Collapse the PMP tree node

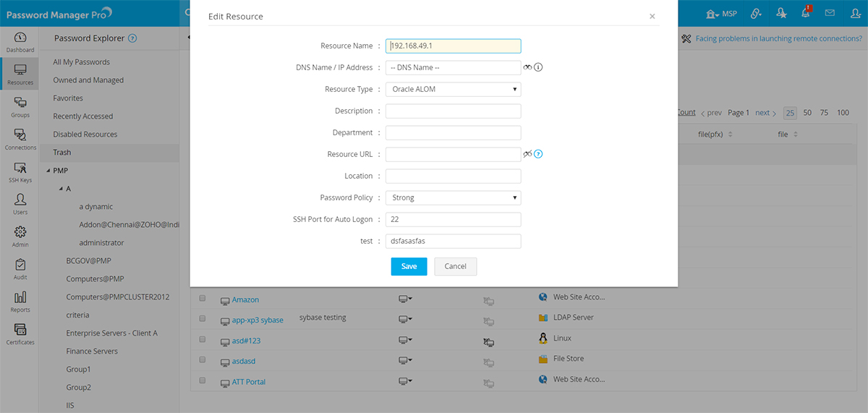(x=48, y=171)
